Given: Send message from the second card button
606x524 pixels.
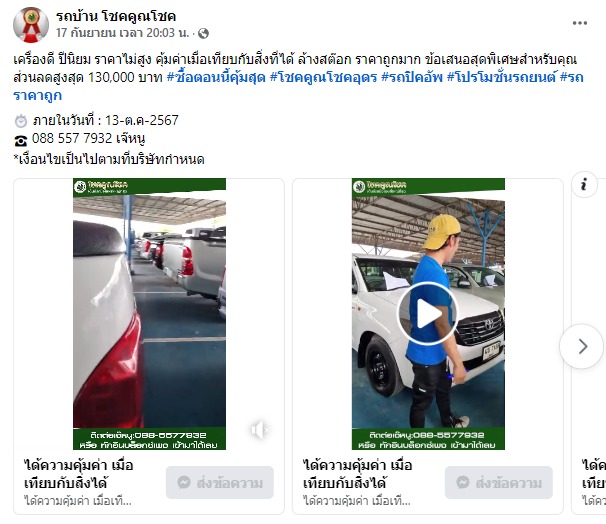Looking at the screenshot, I should click(499, 482).
